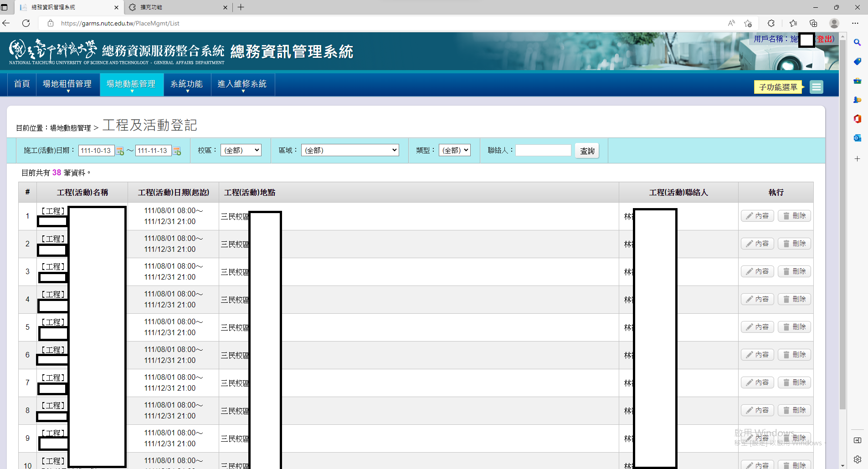Open the sidebar Tools briefcase icon
Viewport: 868px width, 469px height.
[857, 81]
